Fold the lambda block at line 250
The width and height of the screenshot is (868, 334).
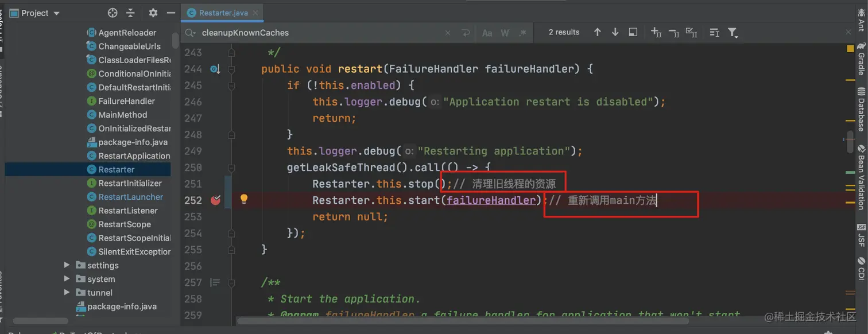[x=231, y=168]
